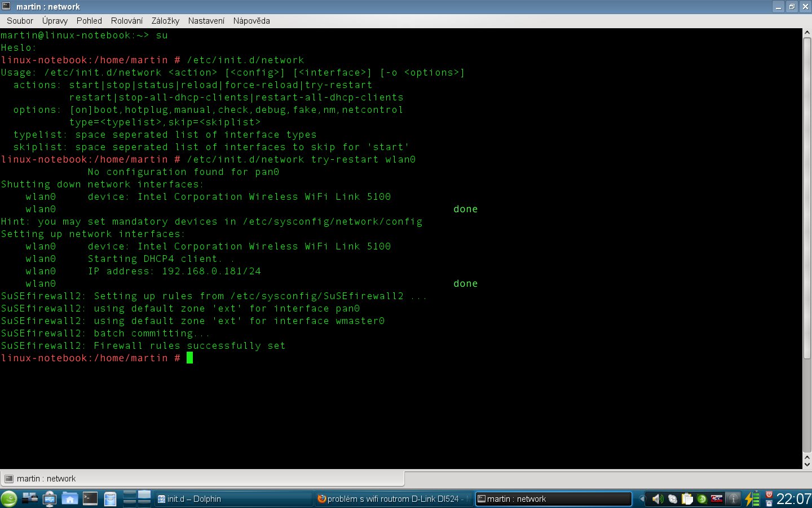Close the Konsole window
Viewport: 812px width, 508px height.
[805, 7]
